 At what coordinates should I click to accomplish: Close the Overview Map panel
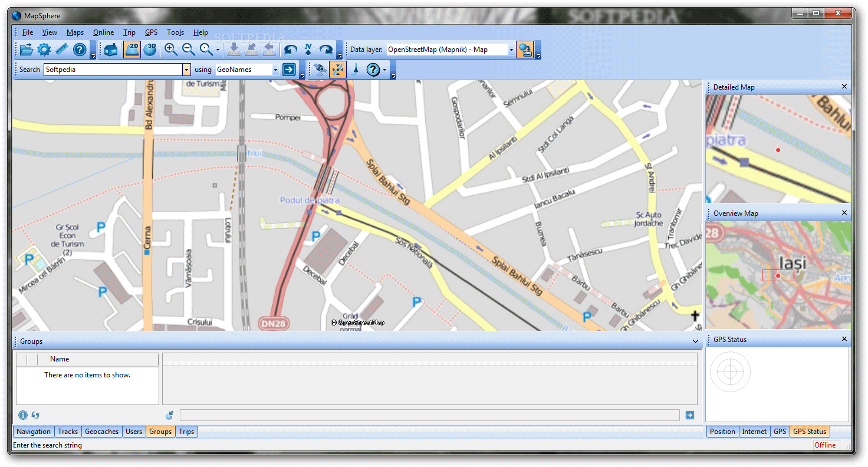[844, 213]
